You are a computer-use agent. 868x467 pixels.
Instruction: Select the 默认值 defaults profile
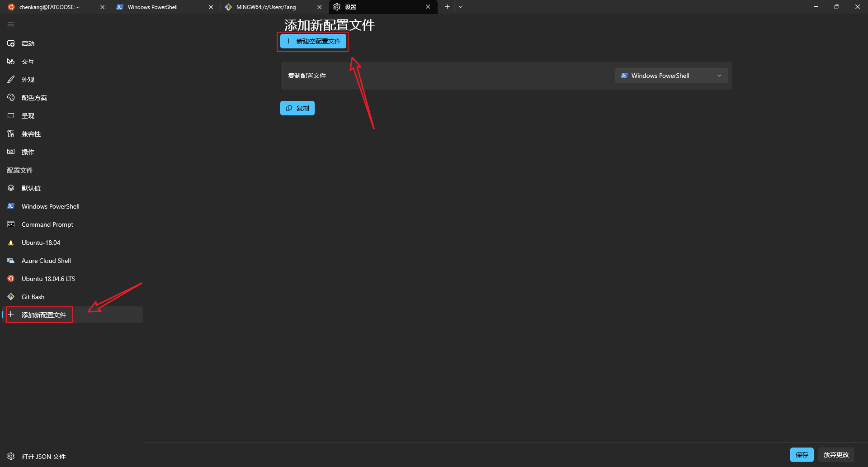pyautogui.click(x=72, y=188)
